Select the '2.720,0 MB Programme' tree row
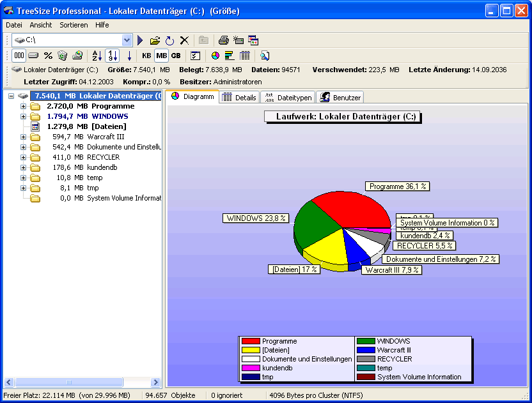The image size is (532, 403). (91, 107)
